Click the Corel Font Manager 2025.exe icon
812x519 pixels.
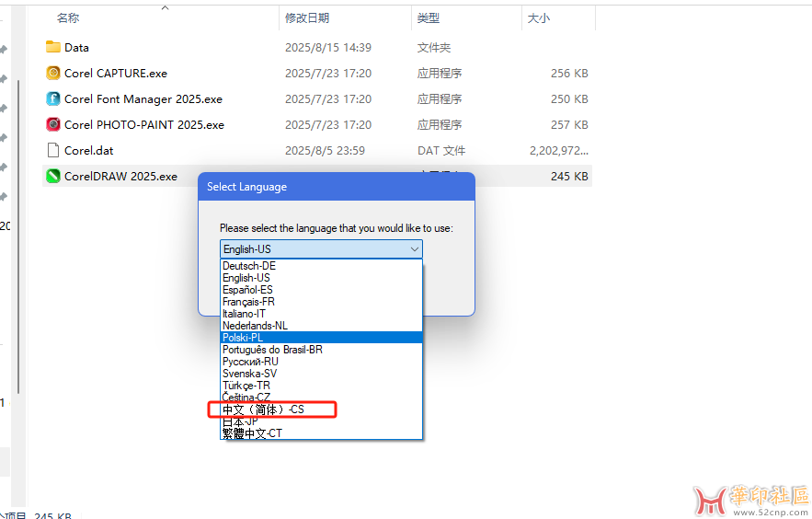pos(52,99)
